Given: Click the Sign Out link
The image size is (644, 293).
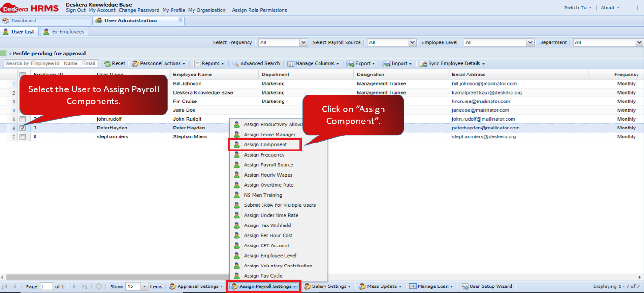Looking at the screenshot, I should 76,10.
